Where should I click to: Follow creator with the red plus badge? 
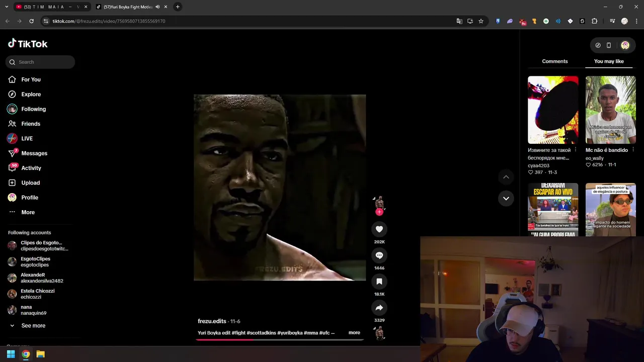(x=379, y=212)
